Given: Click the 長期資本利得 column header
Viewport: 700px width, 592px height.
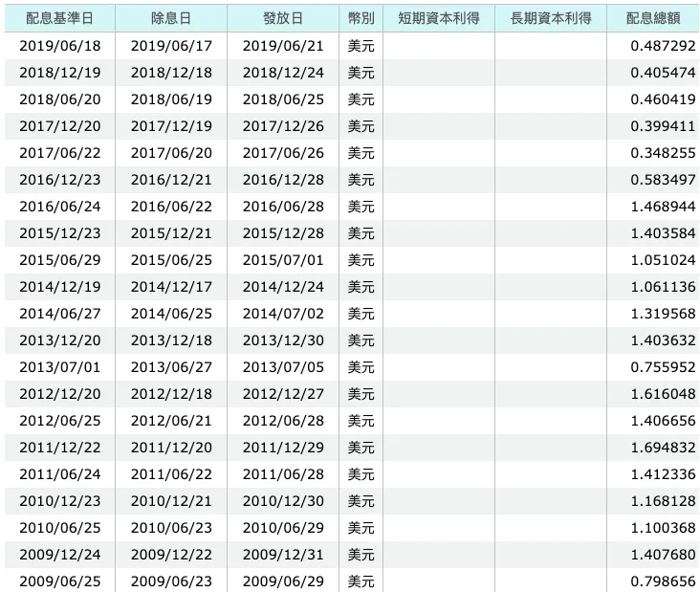Looking at the screenshot, I should (551, 18).
